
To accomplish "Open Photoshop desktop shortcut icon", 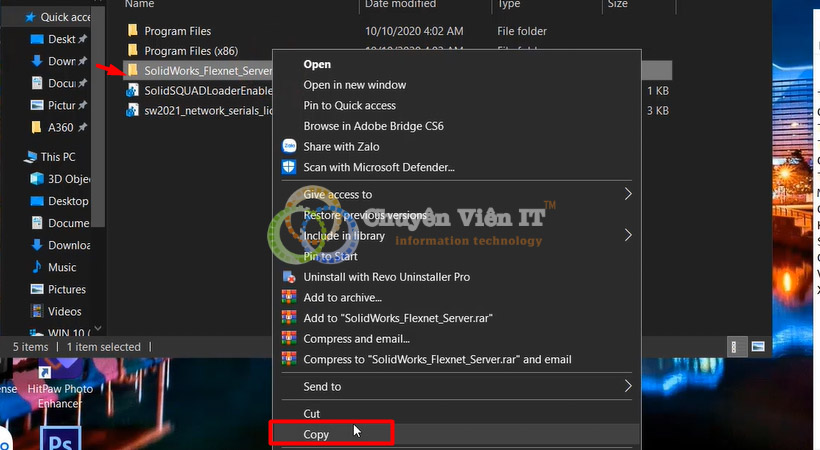I will [59, 441].
